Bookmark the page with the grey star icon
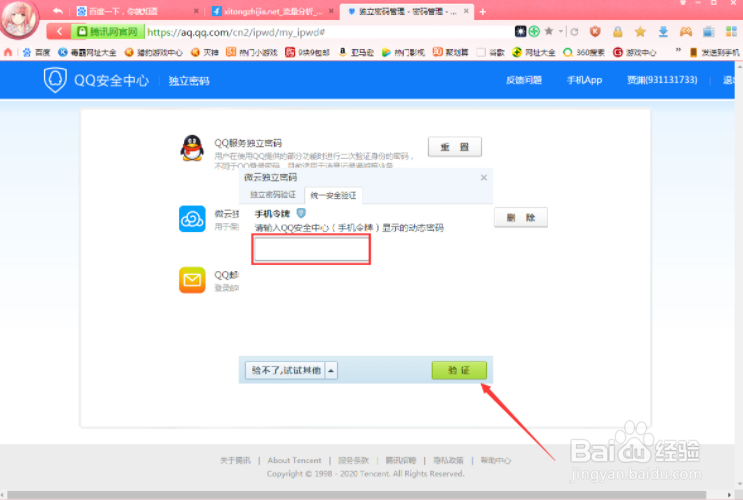 click(549, 31)
